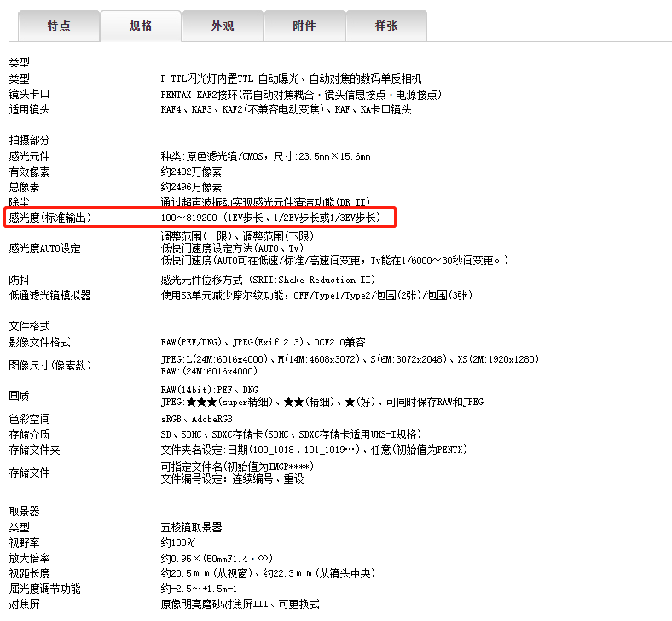Click the 取景器 section heading
672x621 pixels.
click(x=25, y=511)
